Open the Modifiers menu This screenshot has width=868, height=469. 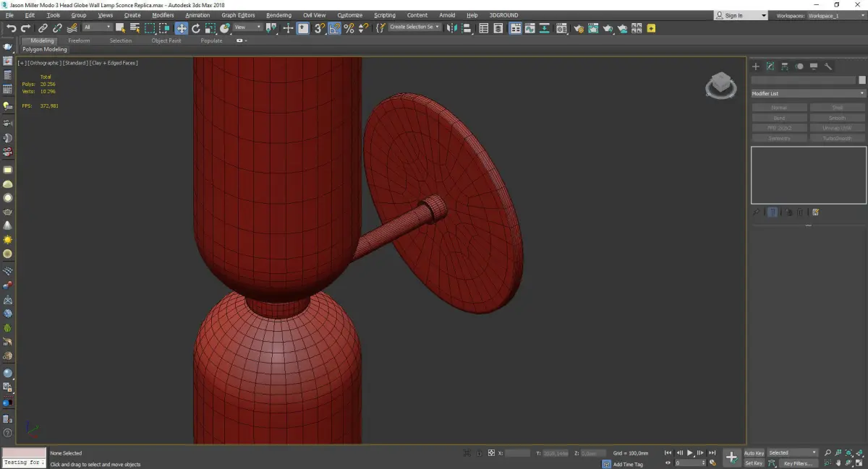click(x=163, y=15)
